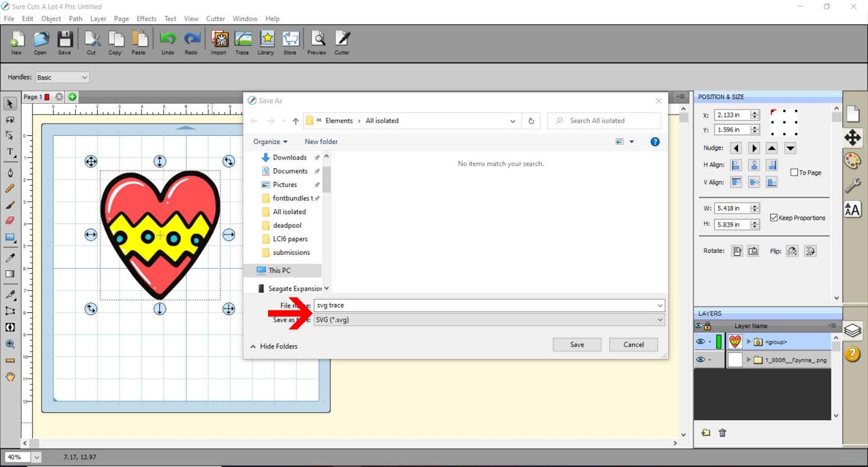Open the Trace image tool
The width and height of the screenshot is (868, 467).
[x=242, y=43]
